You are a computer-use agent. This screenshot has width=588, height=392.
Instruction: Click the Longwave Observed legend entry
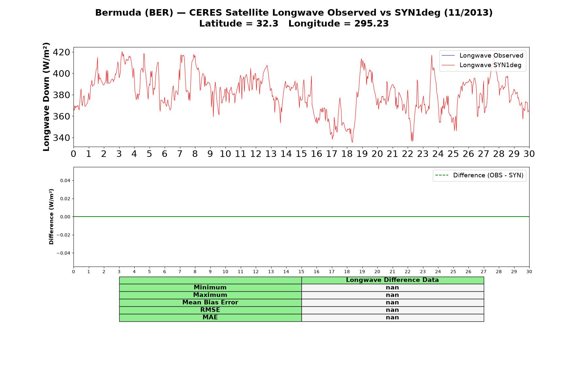tap(482, 56)
